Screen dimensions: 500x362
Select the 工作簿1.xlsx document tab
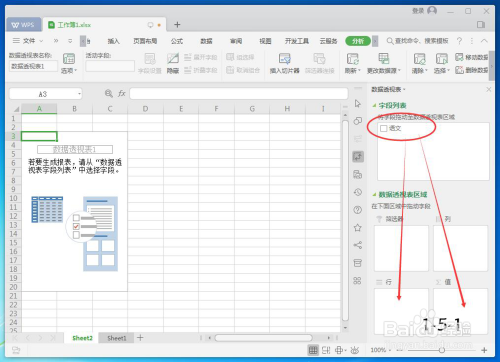click(x=105, y=25)
